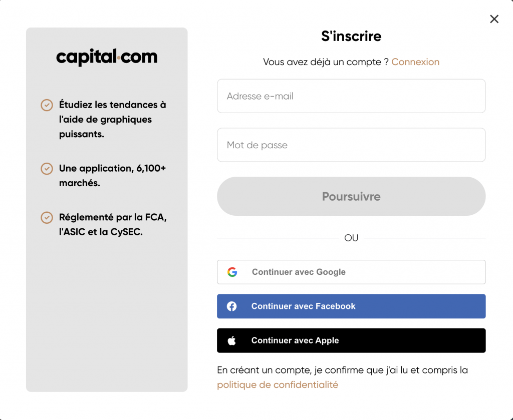
Task: Open the Connexion link
Action: [415, 62]
